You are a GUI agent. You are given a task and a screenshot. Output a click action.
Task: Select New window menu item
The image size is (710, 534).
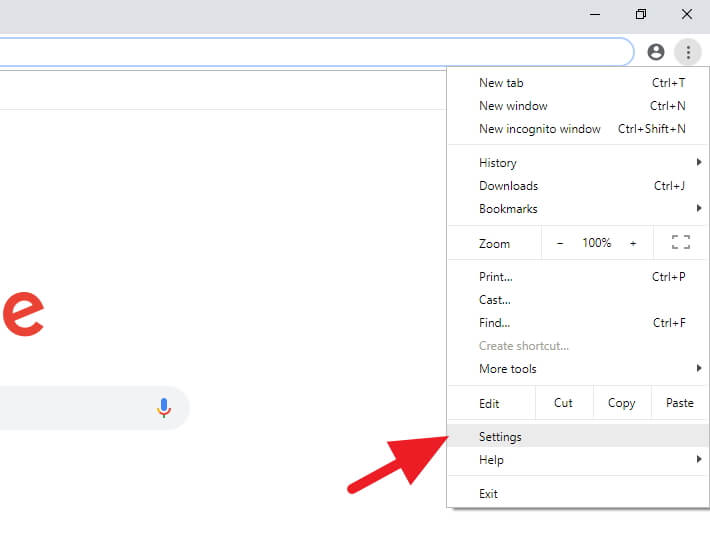[x=578, y=106]
